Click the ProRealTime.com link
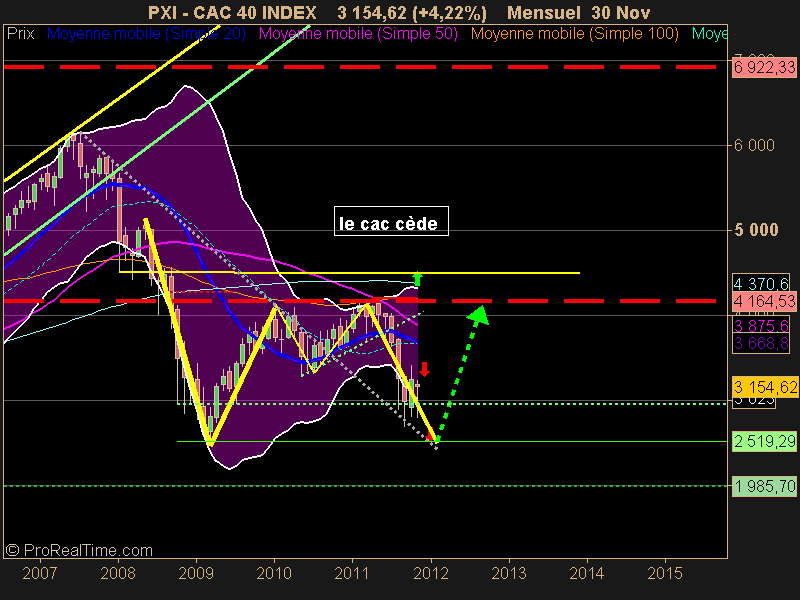Viewport: 800px width, 600px height. (79, 551)
